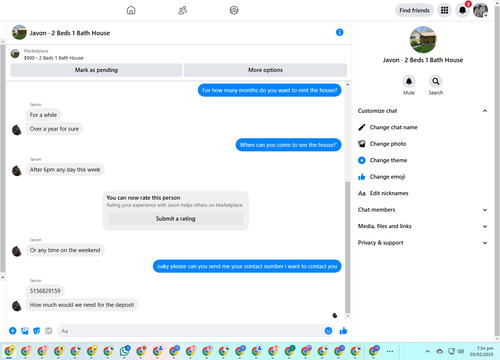This screenshot has width=500, height=360.
Task: Attach a file with the photo icon
Action: (25, 331)
